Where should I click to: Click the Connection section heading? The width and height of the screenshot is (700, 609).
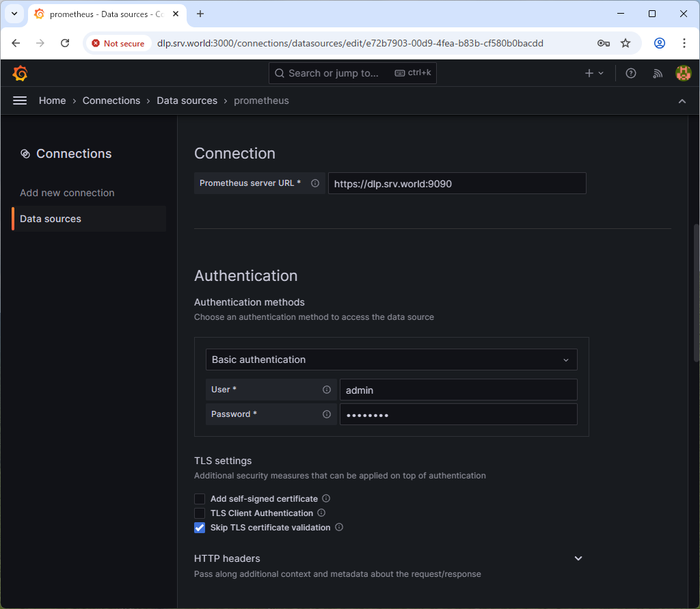pos(235,154)
